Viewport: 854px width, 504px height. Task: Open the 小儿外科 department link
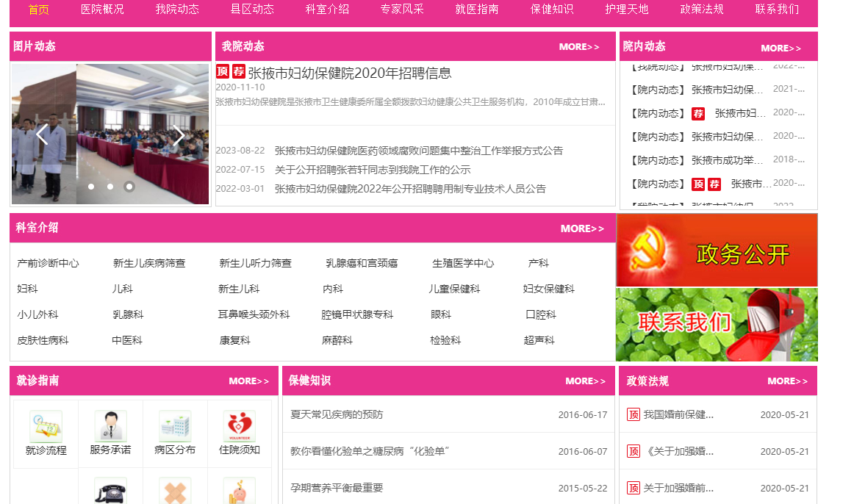click(37, 314)
